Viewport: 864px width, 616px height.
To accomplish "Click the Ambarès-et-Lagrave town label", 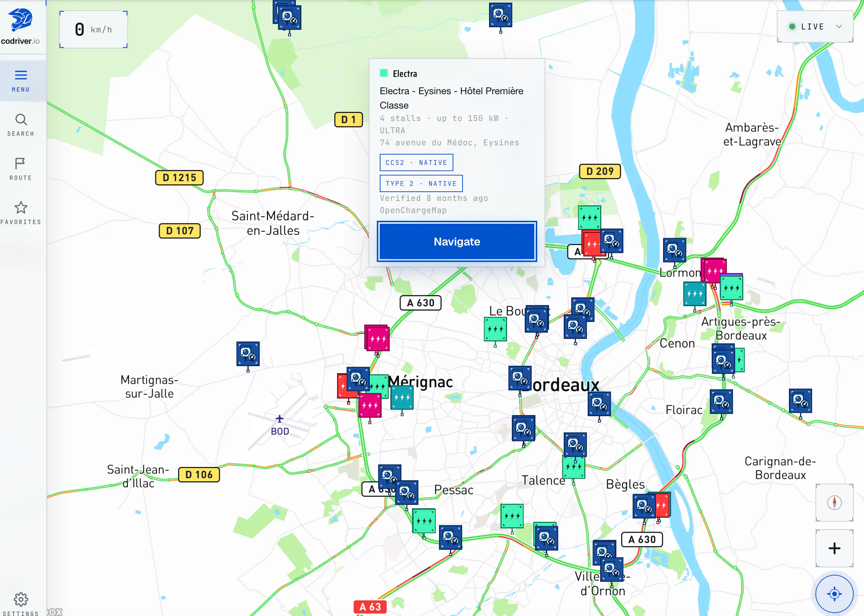I will pyautogui.click(x=752, y=134).
